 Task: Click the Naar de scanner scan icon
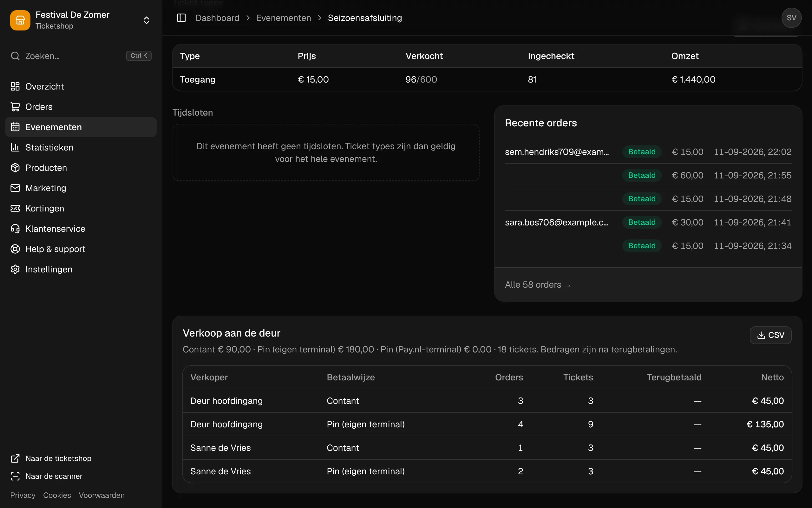coord(15,476)
